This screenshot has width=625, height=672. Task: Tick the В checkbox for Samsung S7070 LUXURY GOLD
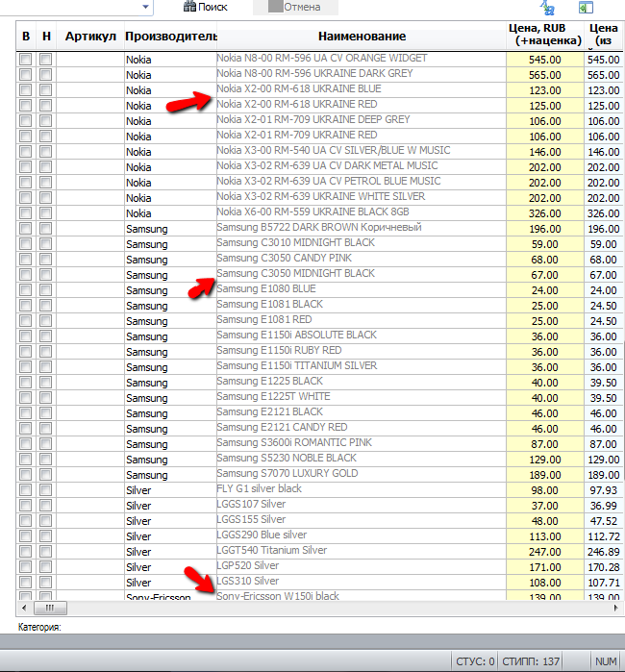(x=26, y=474)
